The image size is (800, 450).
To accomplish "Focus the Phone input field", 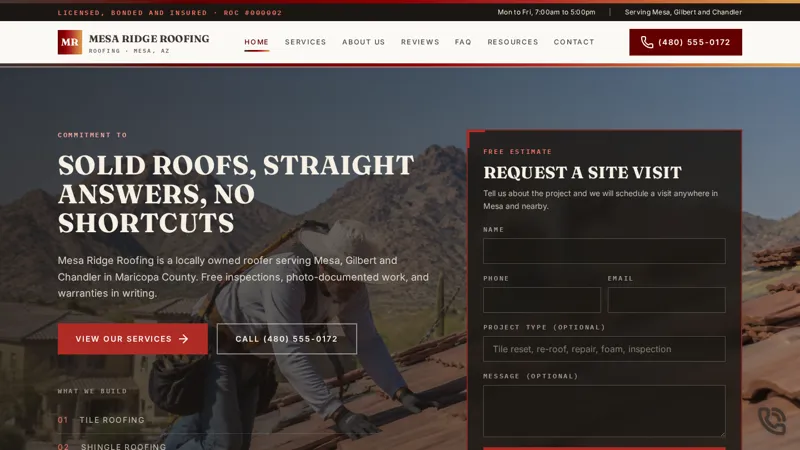I will tap(542, 300).
